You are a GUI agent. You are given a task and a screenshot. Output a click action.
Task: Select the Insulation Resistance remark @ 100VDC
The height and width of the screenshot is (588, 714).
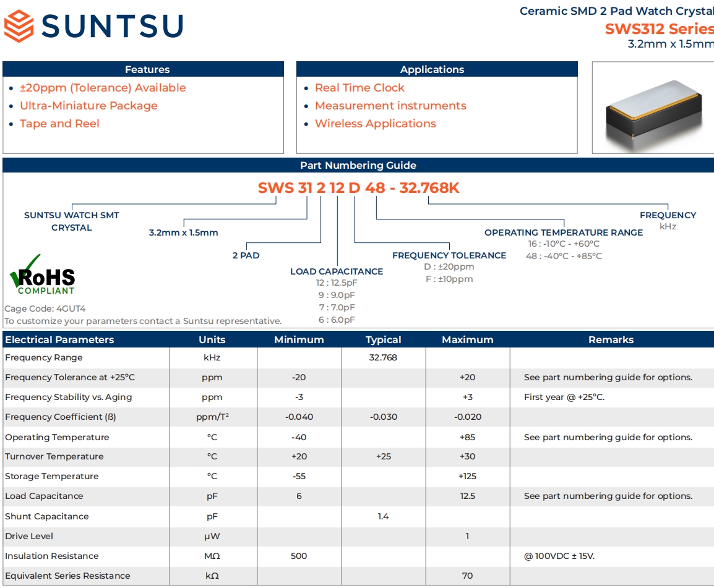pyautogui.click(x=559, y=556)
